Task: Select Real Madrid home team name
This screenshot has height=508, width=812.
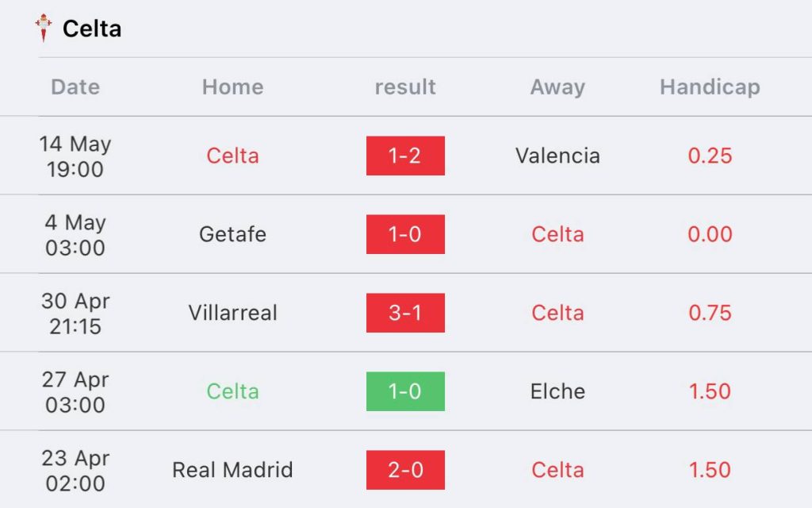Action: [232, 470]
